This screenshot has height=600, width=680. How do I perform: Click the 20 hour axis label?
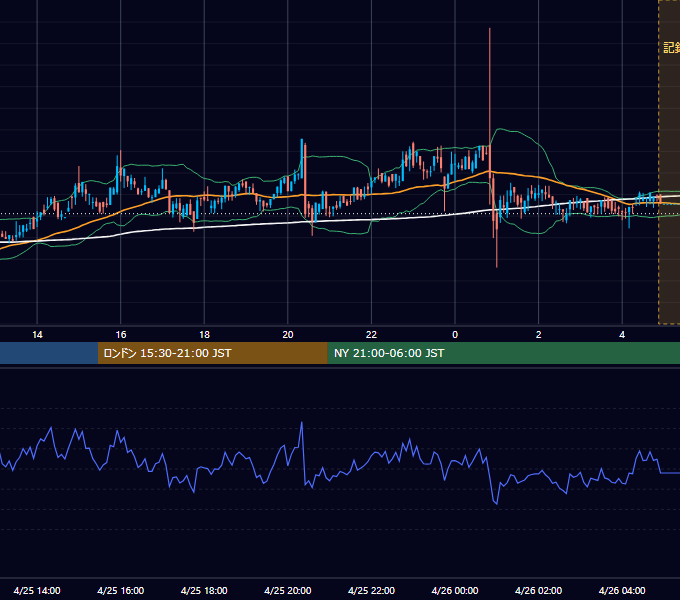click(288, 335)
